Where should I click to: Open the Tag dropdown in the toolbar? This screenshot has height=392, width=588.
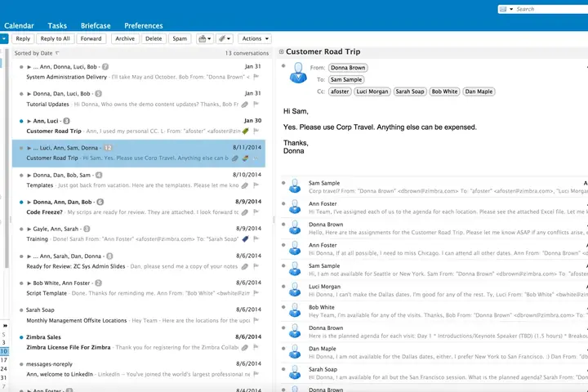[225, 38]
